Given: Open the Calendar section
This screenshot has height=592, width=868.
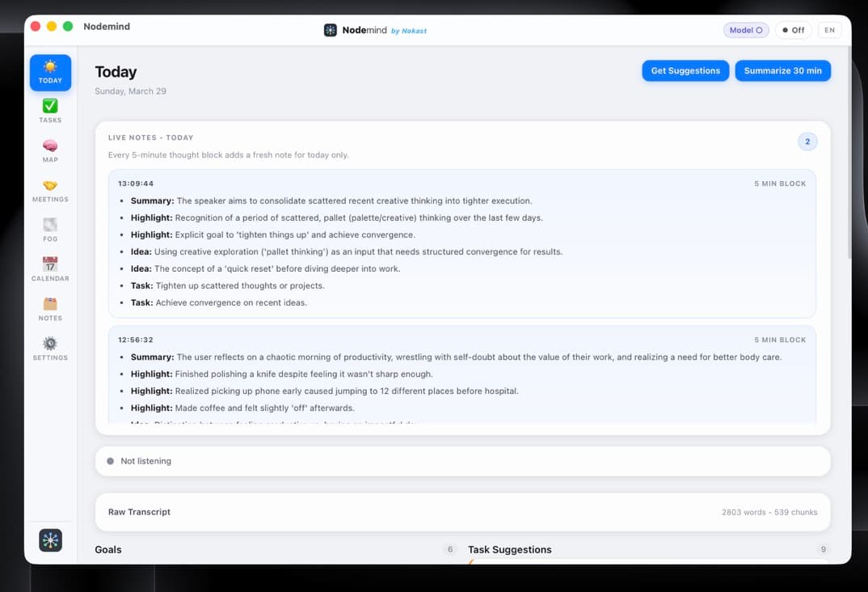Looking at the screenshot, I should pyautogui.click(x=49, y=268).
